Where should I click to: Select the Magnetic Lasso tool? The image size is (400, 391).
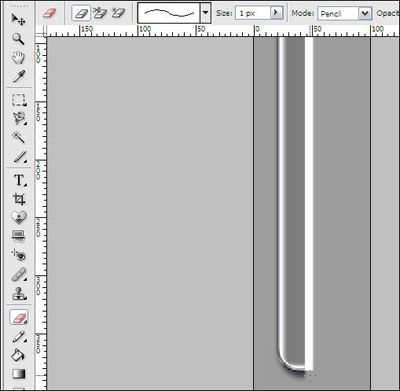click(19, 119)
